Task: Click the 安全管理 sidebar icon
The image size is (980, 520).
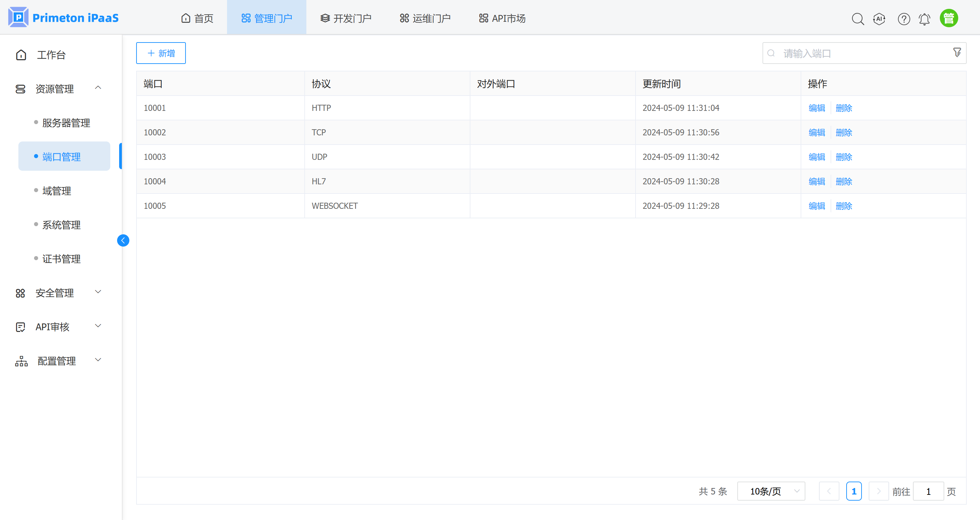Action: [x=21, y=293]
